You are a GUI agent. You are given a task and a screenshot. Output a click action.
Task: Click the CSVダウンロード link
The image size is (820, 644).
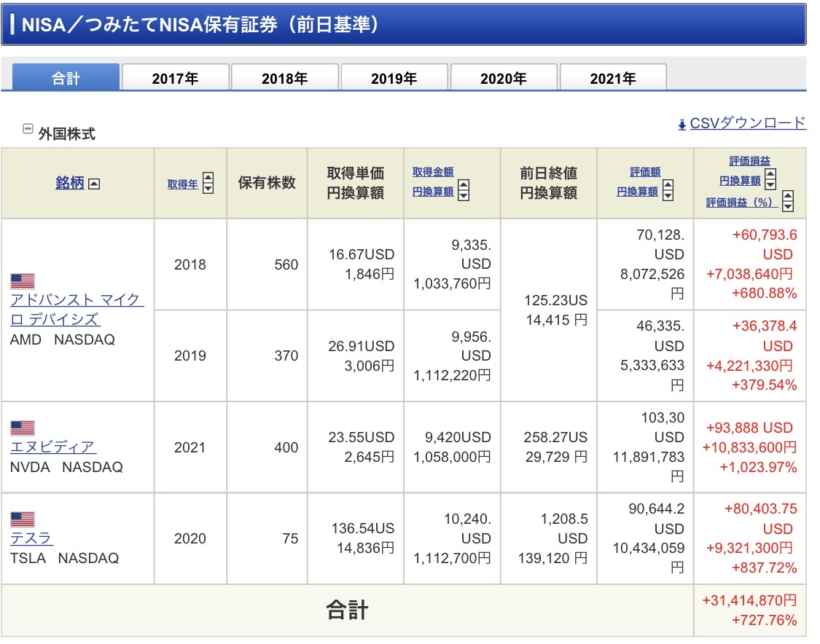[748, 123]
